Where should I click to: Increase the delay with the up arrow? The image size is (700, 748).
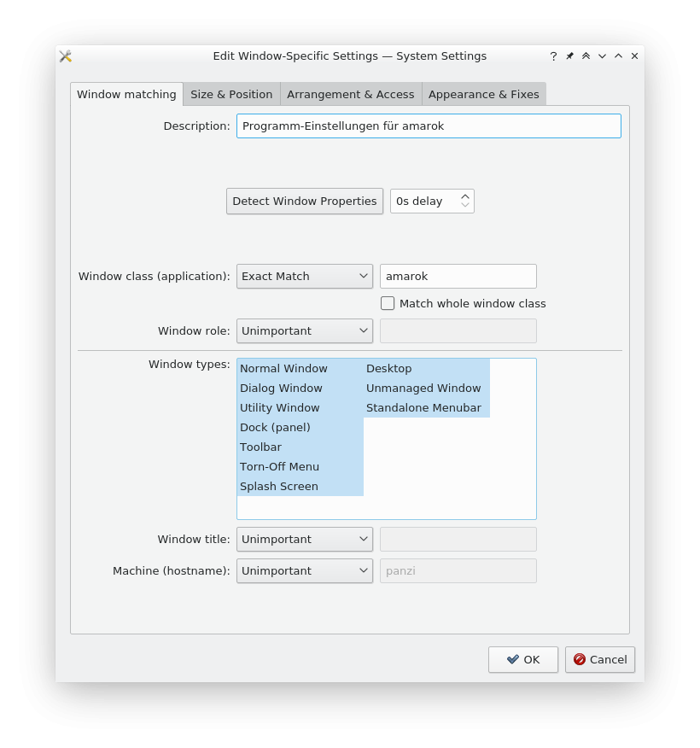(465, 196)
